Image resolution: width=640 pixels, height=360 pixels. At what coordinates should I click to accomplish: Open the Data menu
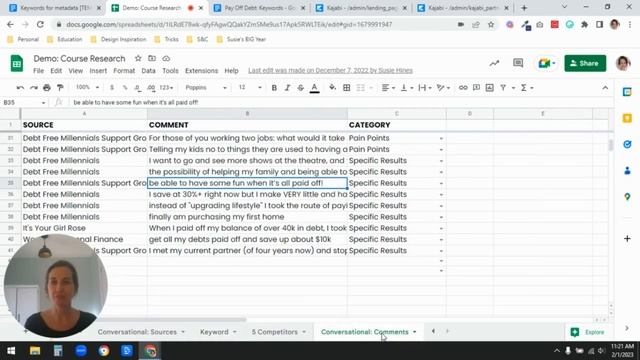click(x=148, y=71)
